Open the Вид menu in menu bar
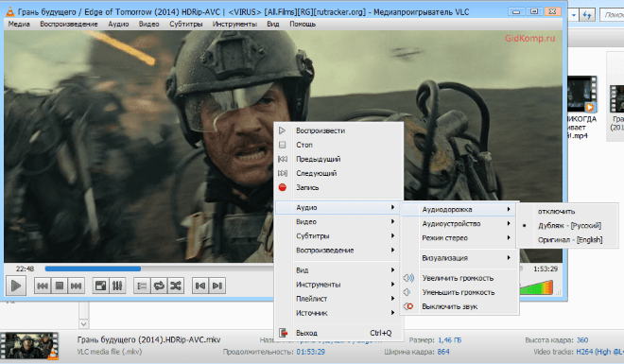 click(x=272, y=24)
